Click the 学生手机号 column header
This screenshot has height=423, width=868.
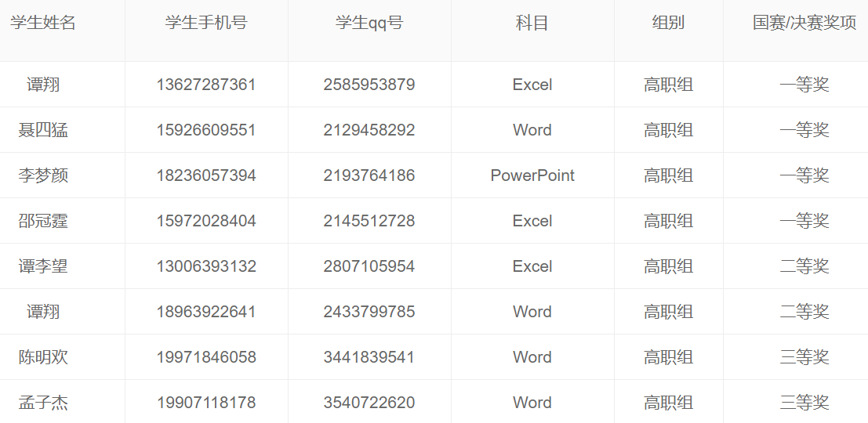[x=206, y=23]
